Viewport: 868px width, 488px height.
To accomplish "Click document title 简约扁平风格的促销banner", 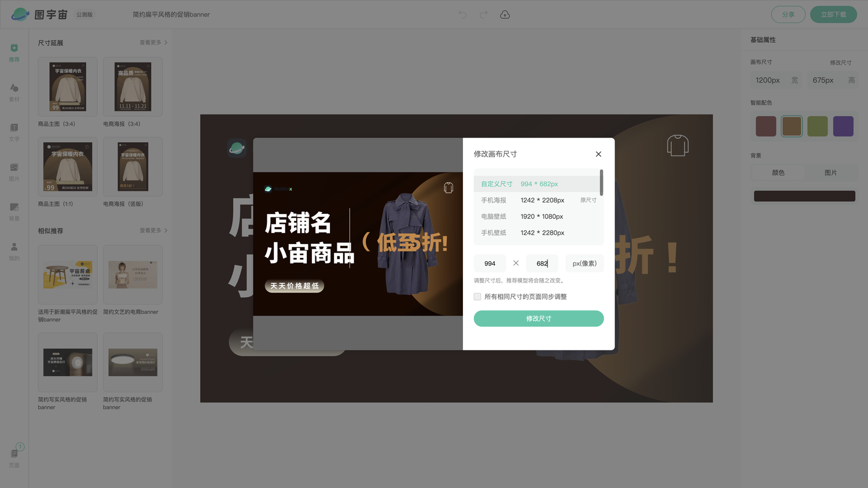I will 171,14.
